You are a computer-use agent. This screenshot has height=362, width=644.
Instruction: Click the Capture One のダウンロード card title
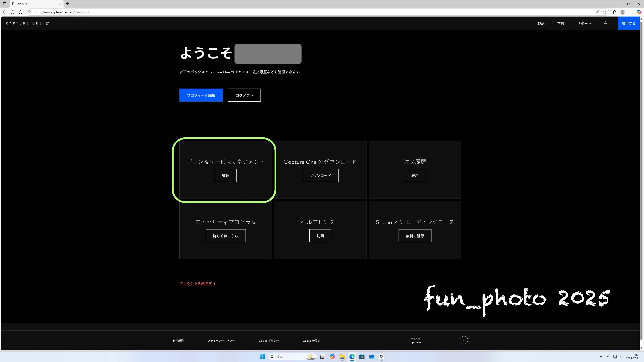point(320,162)
